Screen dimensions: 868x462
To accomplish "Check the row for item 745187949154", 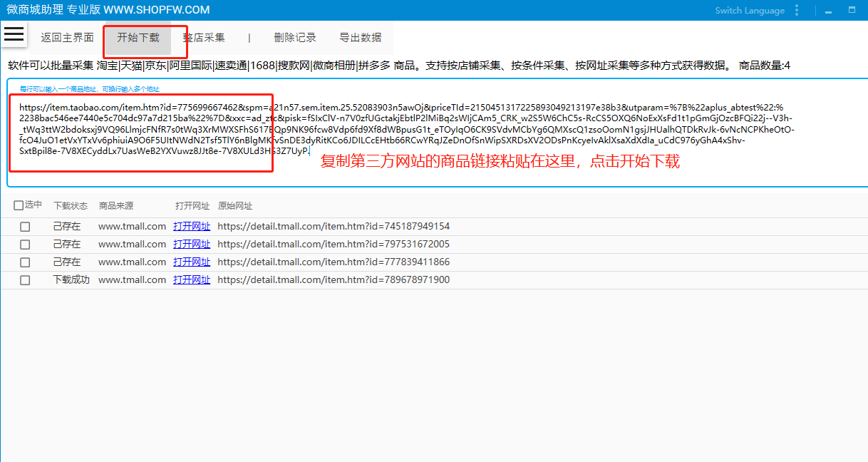I will tap(25, 227).
